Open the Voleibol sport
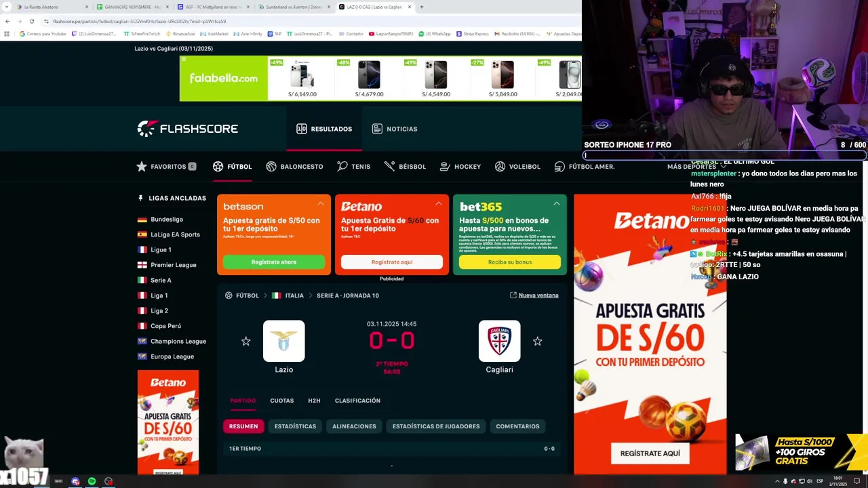Screen dimensions: 868x488 [517, 166]
